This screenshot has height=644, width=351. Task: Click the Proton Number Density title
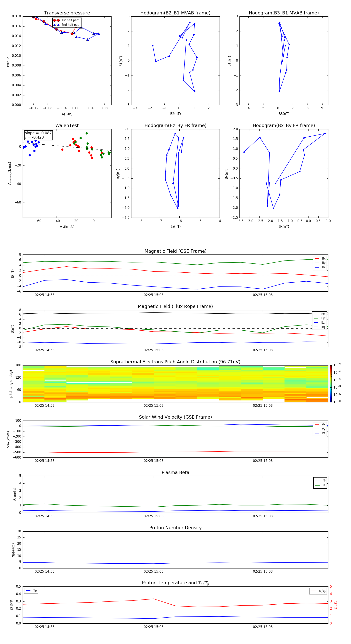coord(175,528)
